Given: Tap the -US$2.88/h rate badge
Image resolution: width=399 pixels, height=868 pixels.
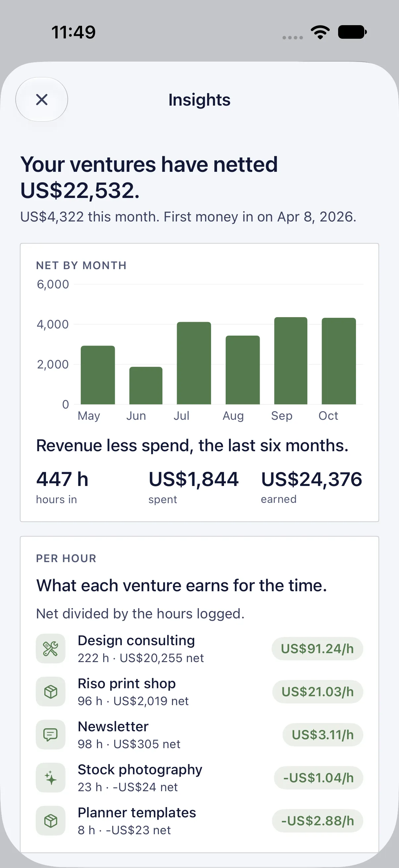Looking at the screenshot, I should tap(318, 821).
